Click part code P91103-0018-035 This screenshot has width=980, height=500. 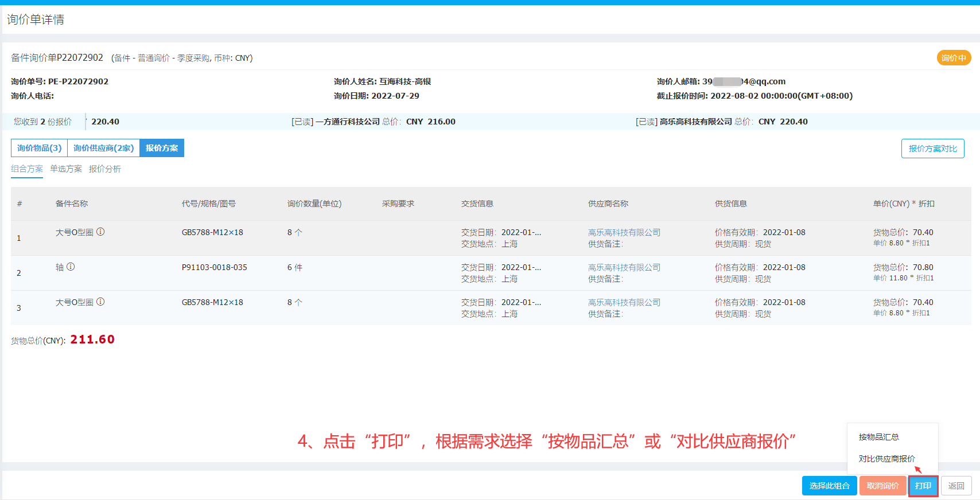(215, 267)
